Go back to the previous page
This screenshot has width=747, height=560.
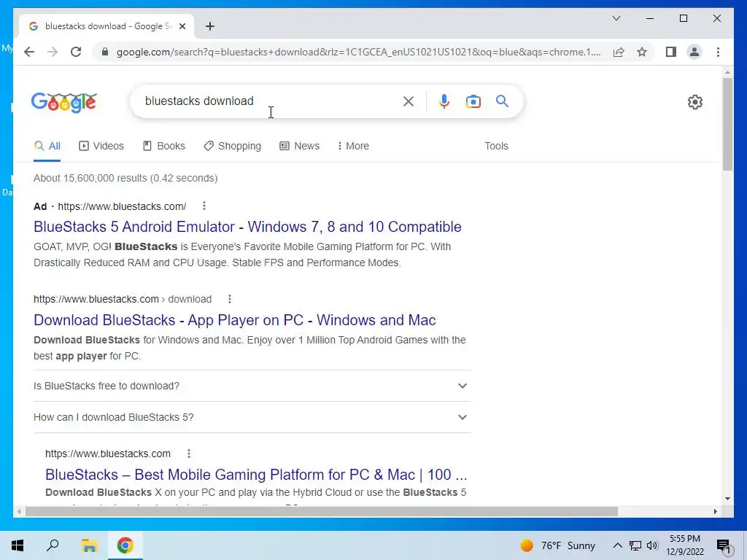tap(29, 52)
